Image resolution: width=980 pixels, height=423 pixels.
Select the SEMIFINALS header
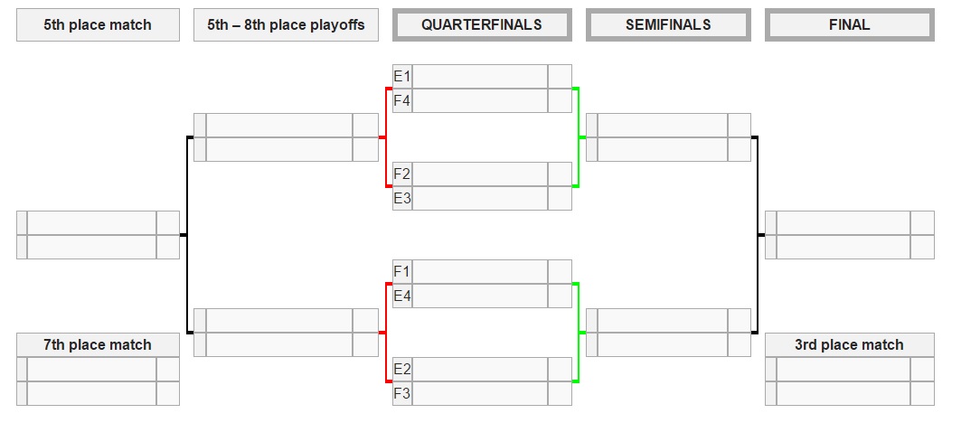[668, 25]
